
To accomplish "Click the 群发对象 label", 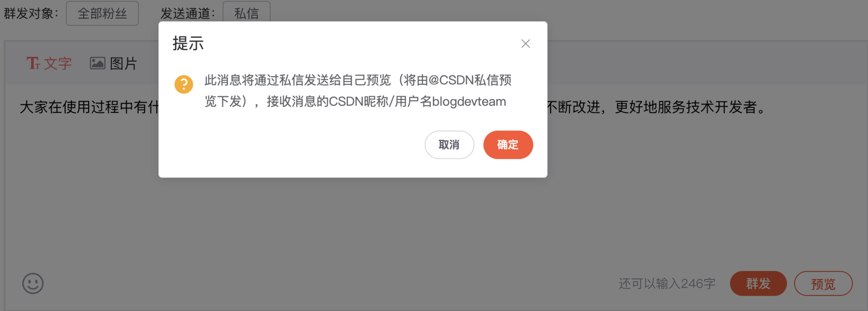I will click(31, 13).
